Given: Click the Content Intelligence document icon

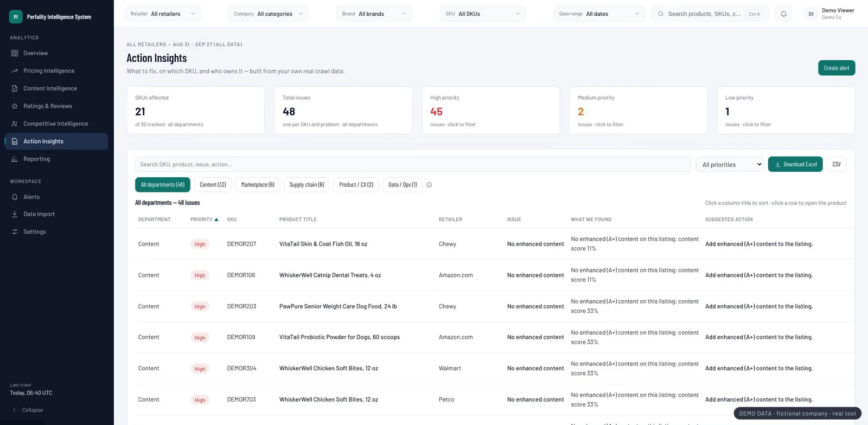Looking at the screenshot, I should [15, 88].
